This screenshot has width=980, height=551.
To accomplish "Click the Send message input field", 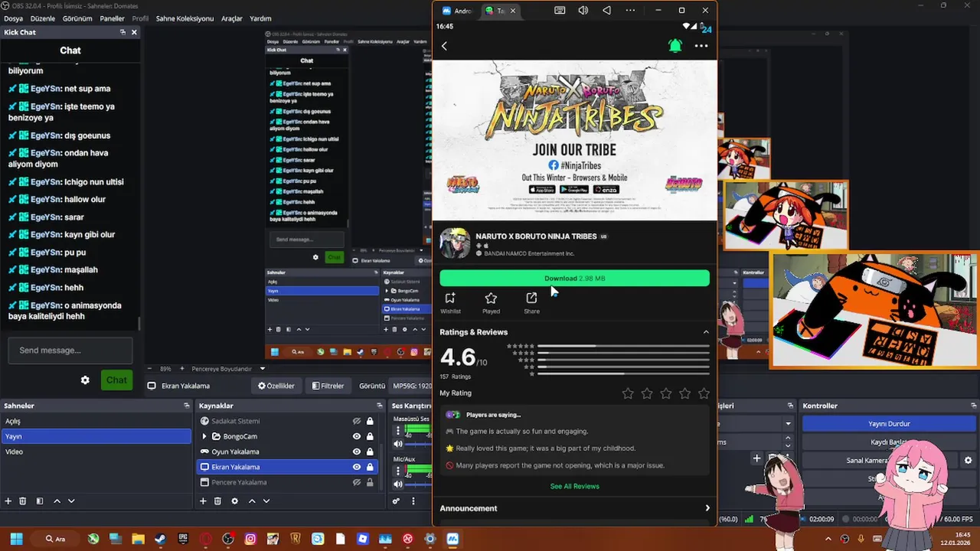I will click(x=70, y=350).
